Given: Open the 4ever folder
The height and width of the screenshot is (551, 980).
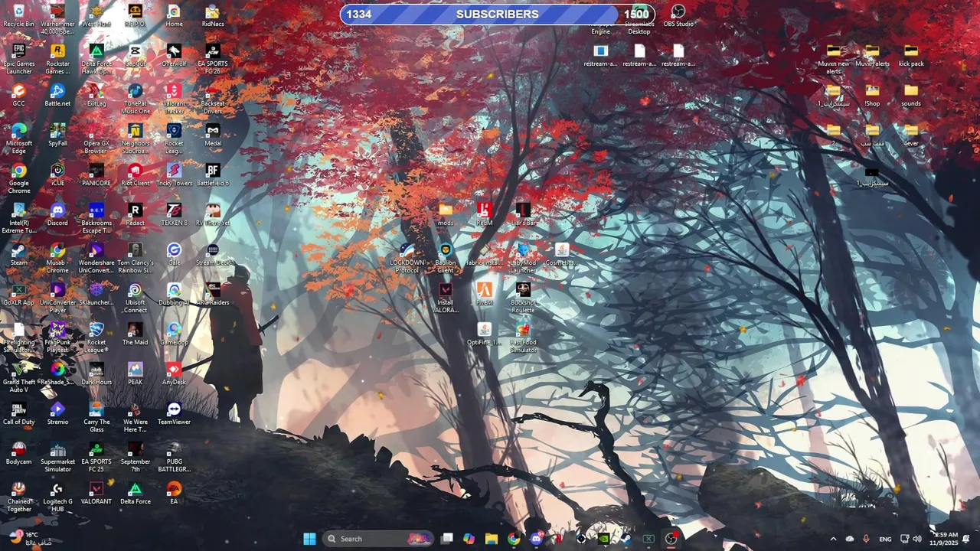Looking at the screenshot, I should pos(911,135).
